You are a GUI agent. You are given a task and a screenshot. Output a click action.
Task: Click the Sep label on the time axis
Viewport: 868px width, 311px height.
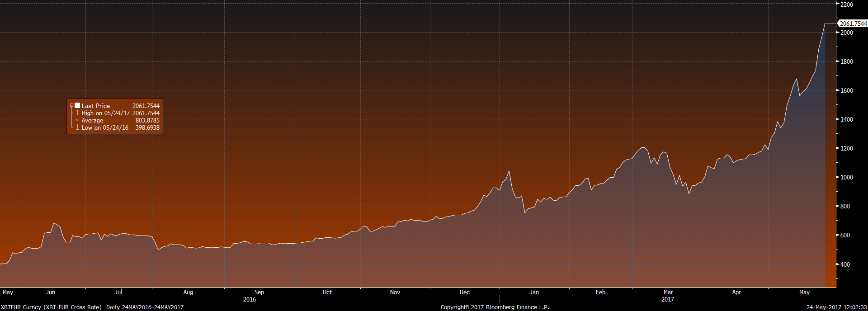(259, 292)
